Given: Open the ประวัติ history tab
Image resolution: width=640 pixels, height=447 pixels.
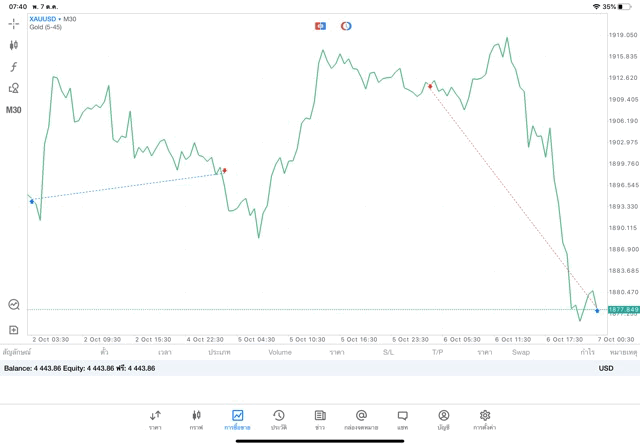Looking at the screenshot, I should point(279,419).
